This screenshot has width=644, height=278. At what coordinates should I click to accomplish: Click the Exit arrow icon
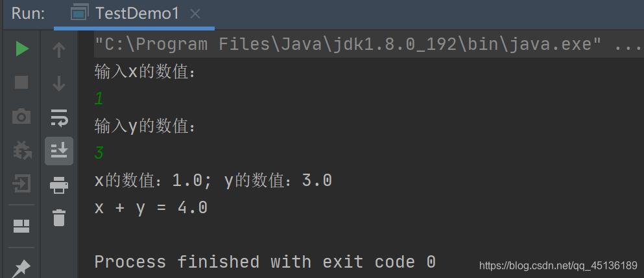[21, 183]
